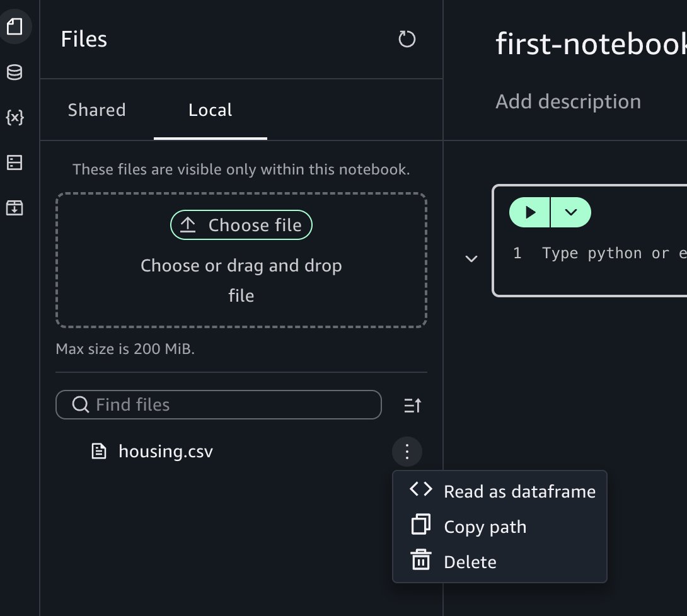Click the three-dot menu beside housing.csv
Screen dimensions: 687x616
pyautogui.click(x=407, y=452)
